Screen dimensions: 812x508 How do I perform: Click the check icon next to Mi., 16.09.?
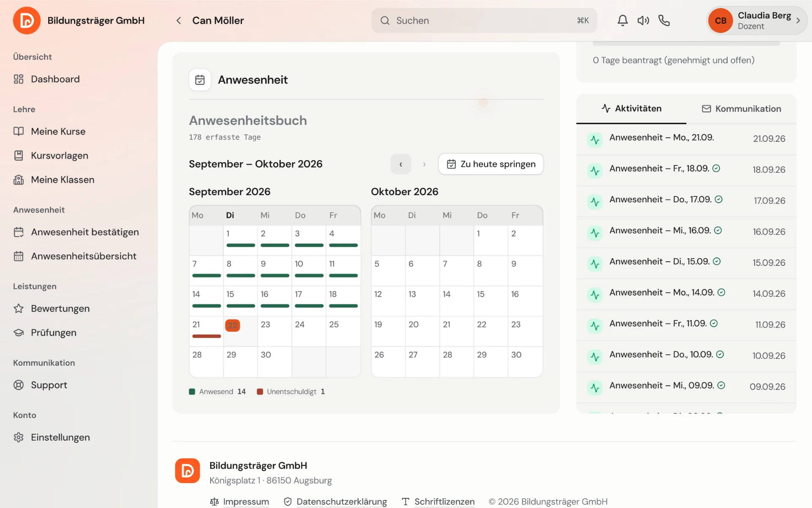coord(718,230)
